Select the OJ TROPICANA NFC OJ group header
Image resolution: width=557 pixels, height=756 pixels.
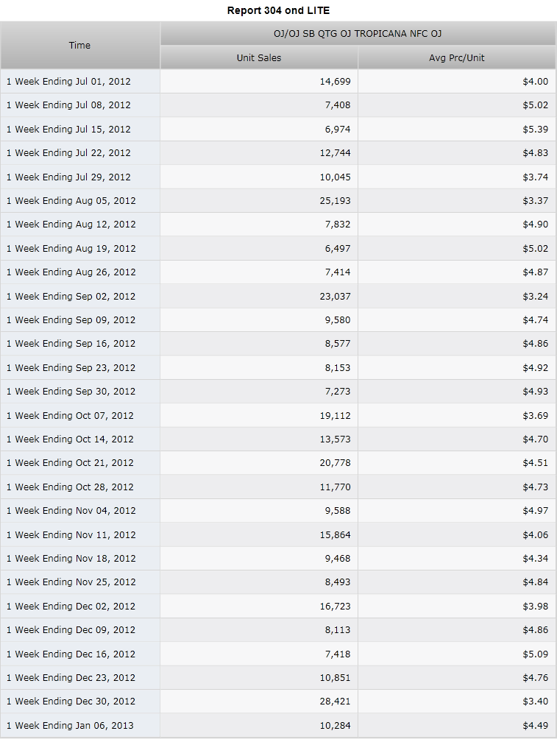coord(358,34)
